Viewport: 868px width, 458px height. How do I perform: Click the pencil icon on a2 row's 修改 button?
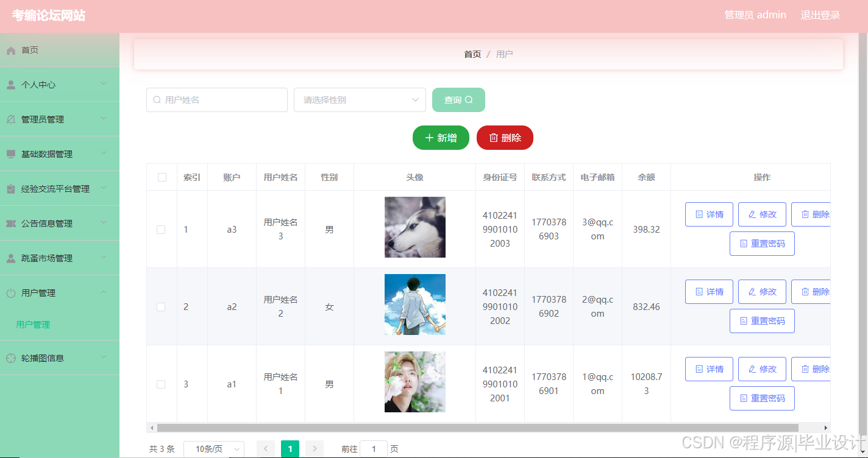(752, 292)
